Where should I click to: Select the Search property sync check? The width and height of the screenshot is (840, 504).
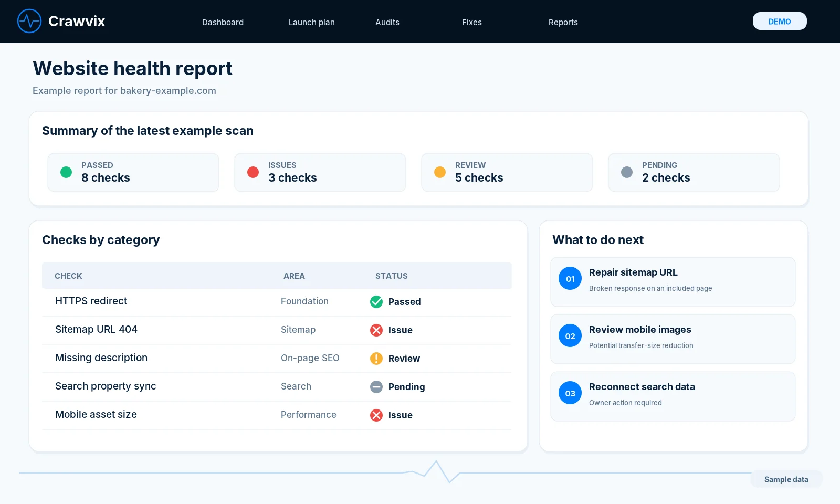coord(106,386)
